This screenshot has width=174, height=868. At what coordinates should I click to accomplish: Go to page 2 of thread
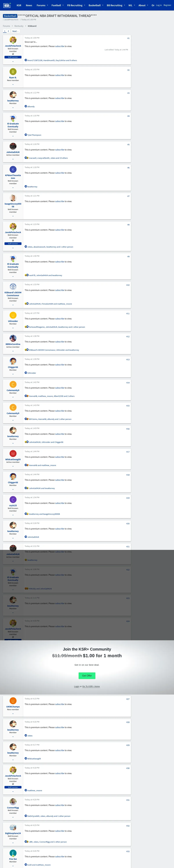(8, 31)
